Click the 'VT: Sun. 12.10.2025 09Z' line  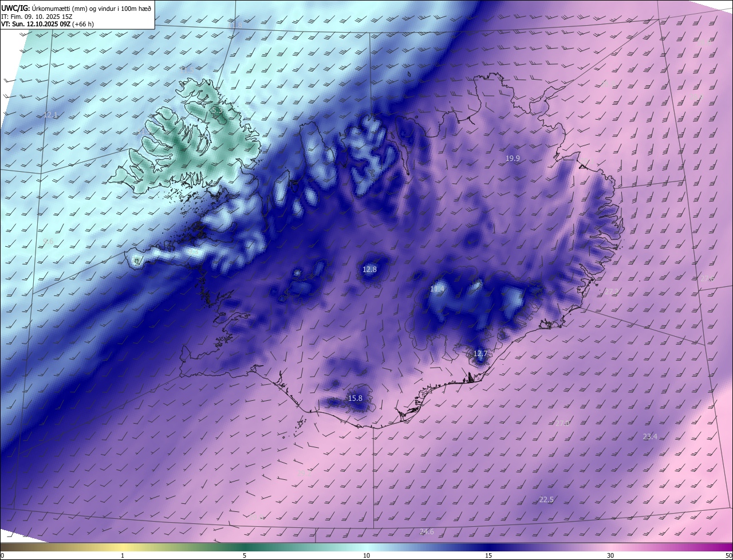36,24
